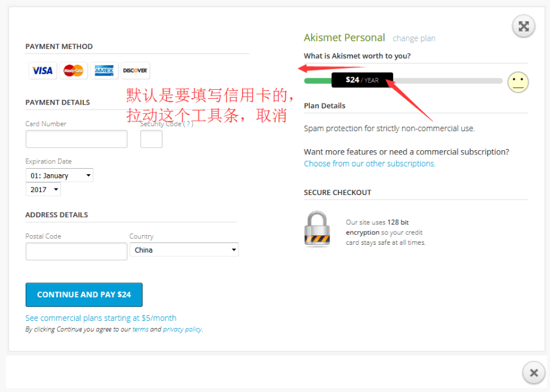Click the Visa card icon
The width and height of the screenshot is (550, 392).
point(43,71)
